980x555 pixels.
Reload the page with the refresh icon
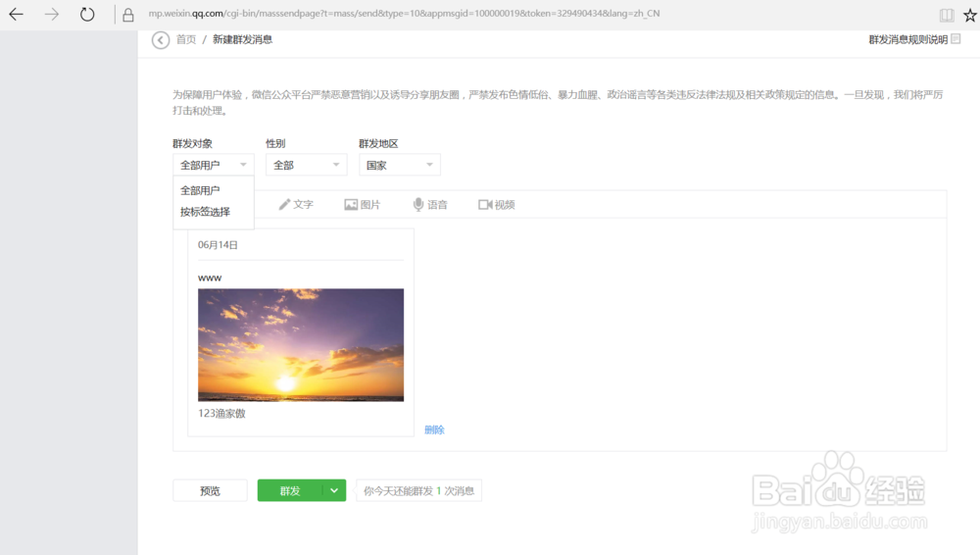tap(87, 14)
